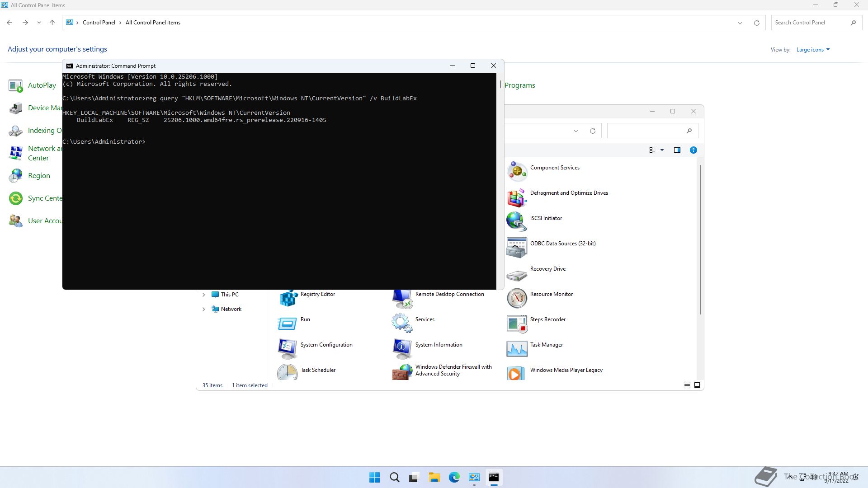
Task: Select System Configuration item
Action: pyautogui.click(x=326, y=345)
